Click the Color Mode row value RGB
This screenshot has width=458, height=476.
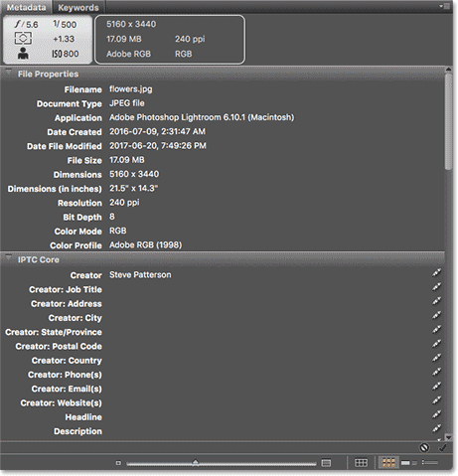tap(118, 231)
